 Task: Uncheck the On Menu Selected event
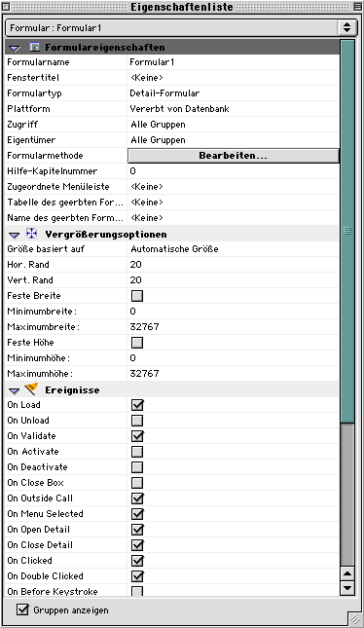pyautogui.click(x=137, y=514)
